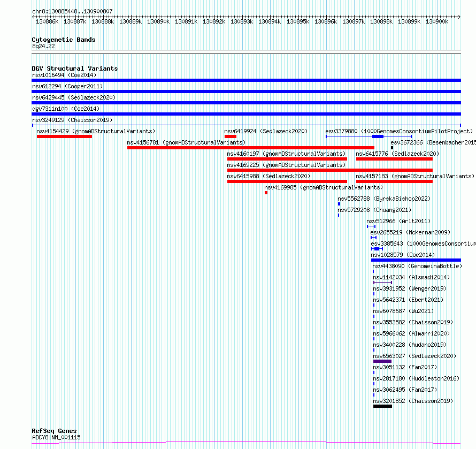The image size is (476, 449).
Task: Open variant nsv5642371 (Ebert2021) label
Action: 408,300
